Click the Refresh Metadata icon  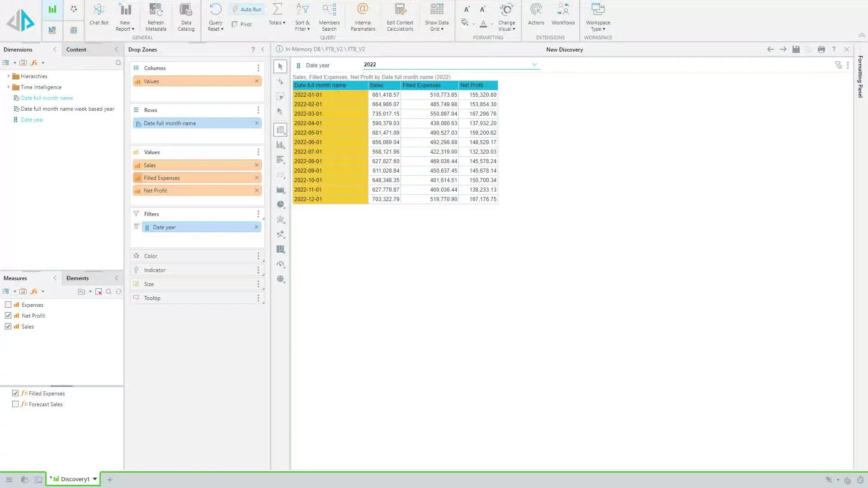point(156,10)
